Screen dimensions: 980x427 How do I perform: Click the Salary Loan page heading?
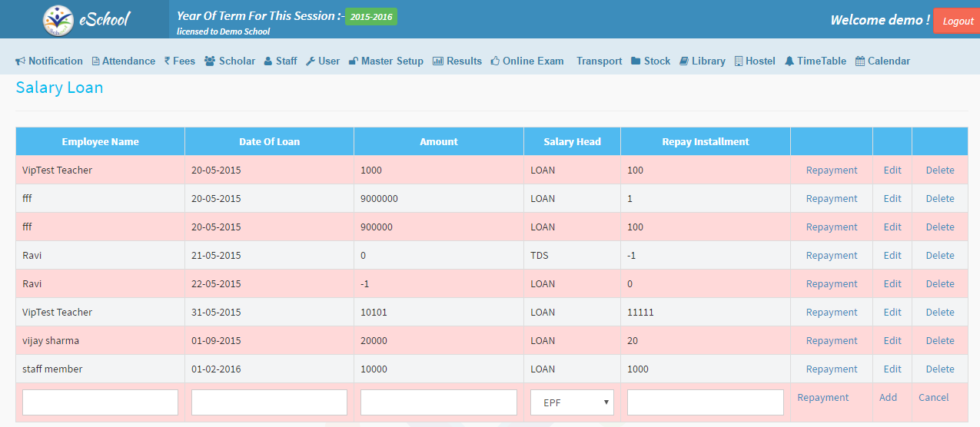(x=59, y=88)
